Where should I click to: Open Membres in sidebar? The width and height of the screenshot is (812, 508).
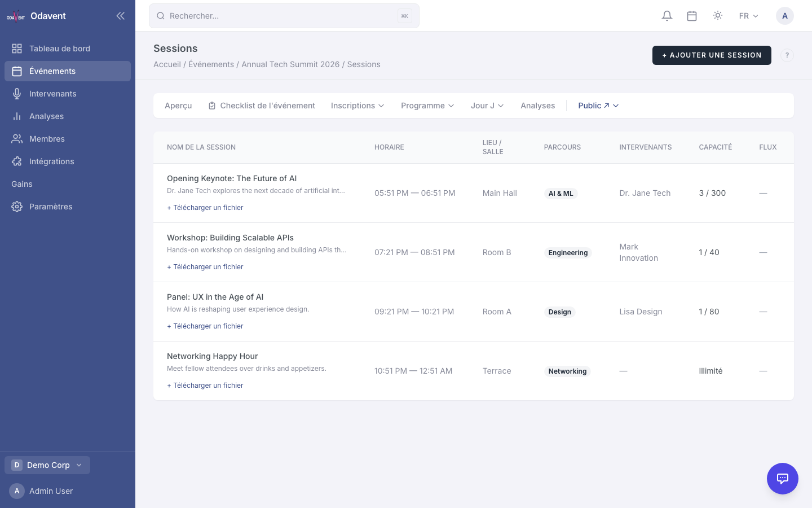pyautogui.click(x=68, y=139)
